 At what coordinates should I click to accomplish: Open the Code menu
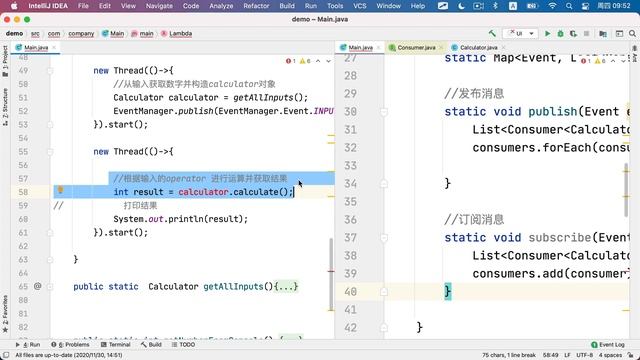pyautogui.click(x=191, y=6)
